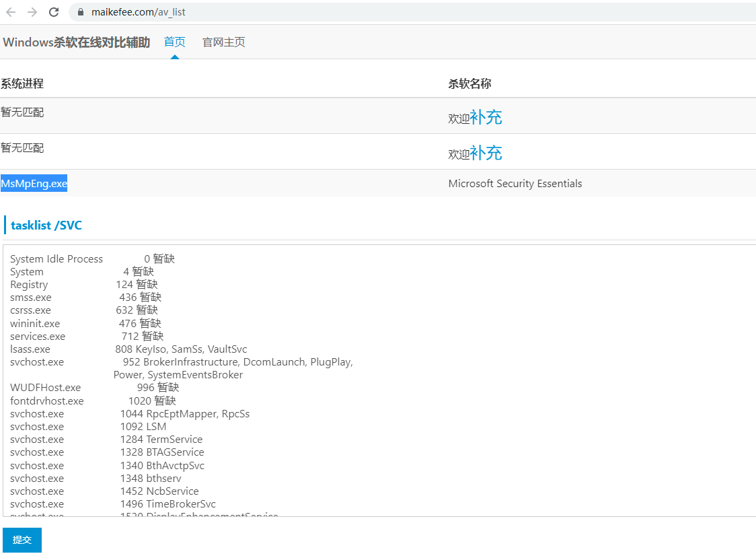Click the browser back arrow
The image size is (756, 558).
point(11,12)
